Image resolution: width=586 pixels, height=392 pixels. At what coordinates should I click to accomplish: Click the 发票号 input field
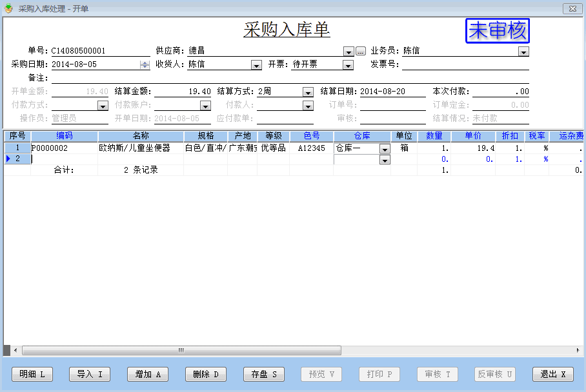click(465, 64)
